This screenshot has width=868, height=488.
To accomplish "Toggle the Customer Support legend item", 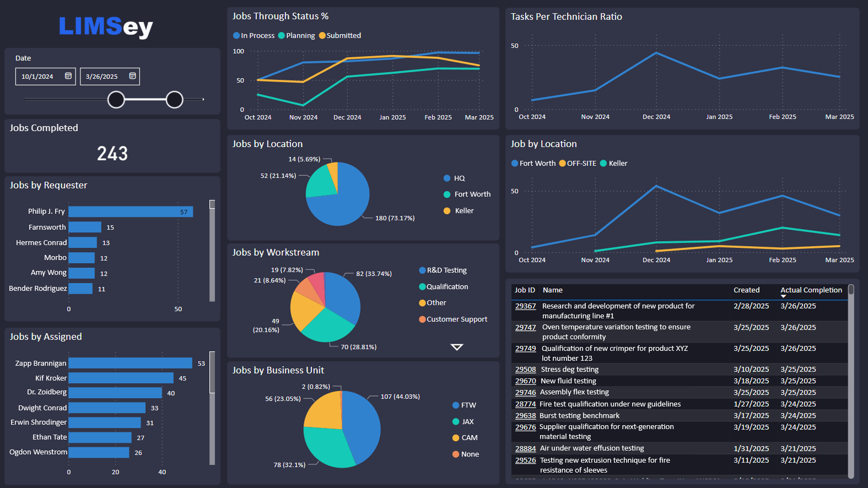I will click(454, 319).
